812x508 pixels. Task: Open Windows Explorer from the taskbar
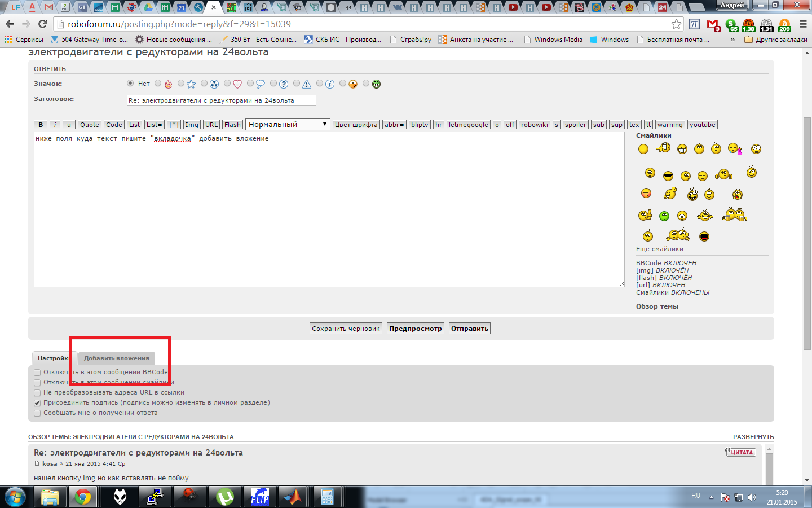coord(50,497)
